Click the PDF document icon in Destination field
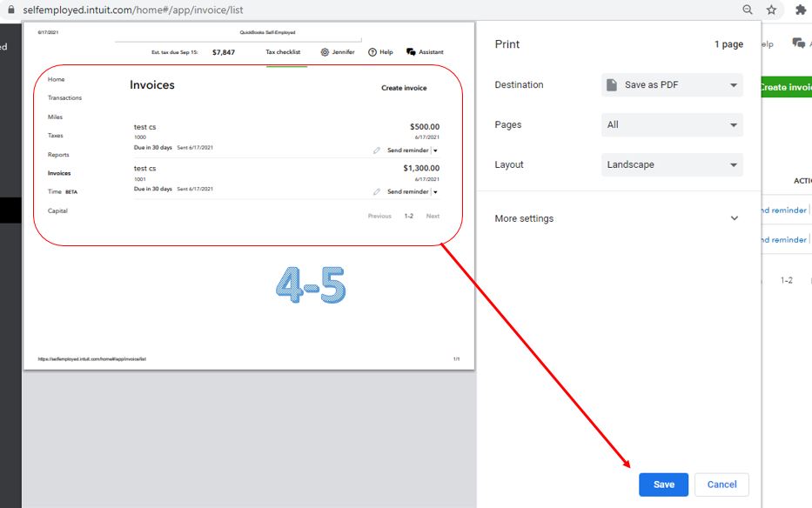 click(x=612, y=85)
